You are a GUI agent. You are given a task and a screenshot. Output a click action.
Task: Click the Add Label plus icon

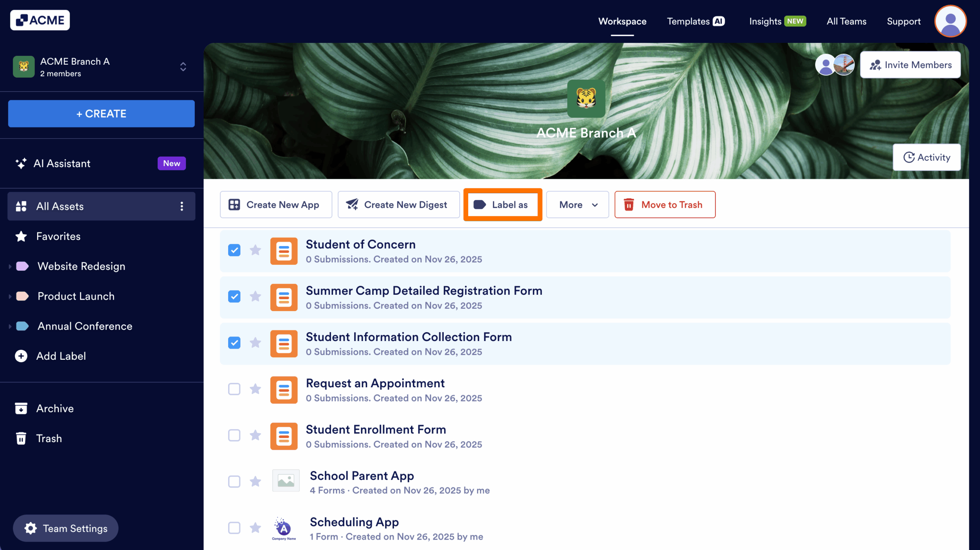tap(21, 356)
